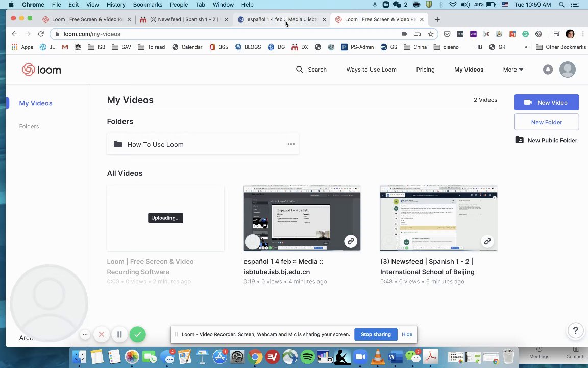The width and height of the screenshot is (588, 368).
Task: Open the Newsfeed Spanish 1-2 video thumbnail
Action: (x=439, y=218)
